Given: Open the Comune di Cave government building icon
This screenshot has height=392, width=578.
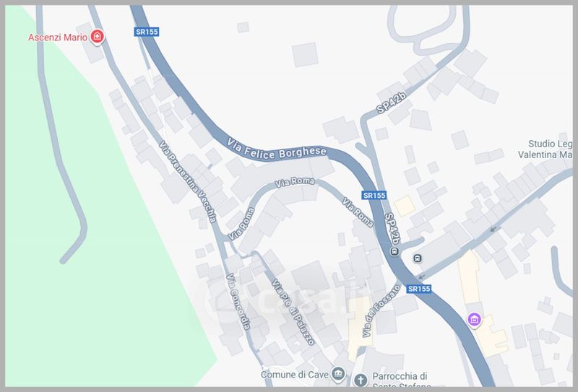Looking at the screenshot, I should tap(337, 373).
